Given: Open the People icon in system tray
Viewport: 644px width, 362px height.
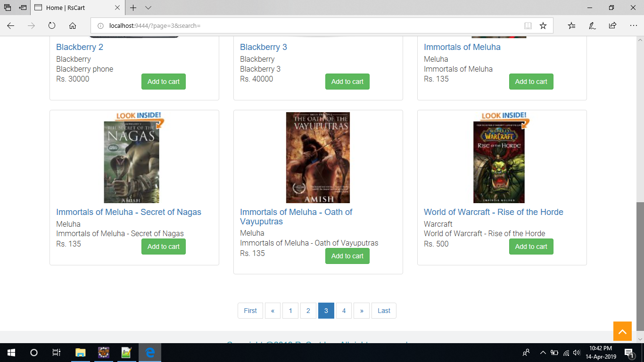Looking at the screenshot, I should click(526, 353).
